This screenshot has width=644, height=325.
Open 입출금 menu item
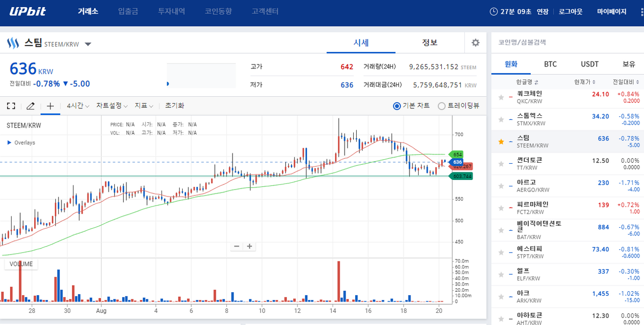(x=128, y=11)
